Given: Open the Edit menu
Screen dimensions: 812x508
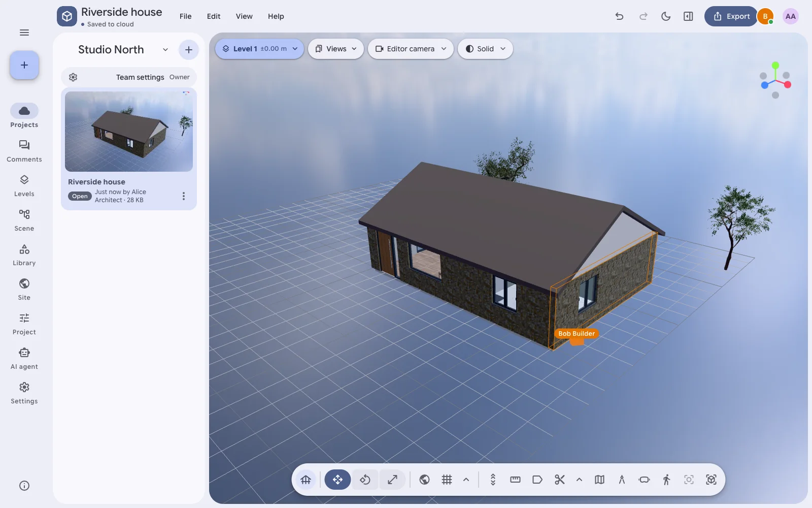Looking at the screenshot, I should (x=214, y=16).
